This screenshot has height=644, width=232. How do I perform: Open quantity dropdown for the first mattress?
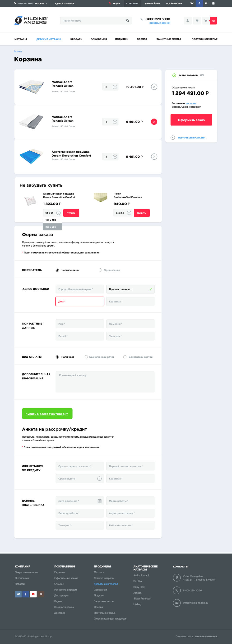point(115,87)
